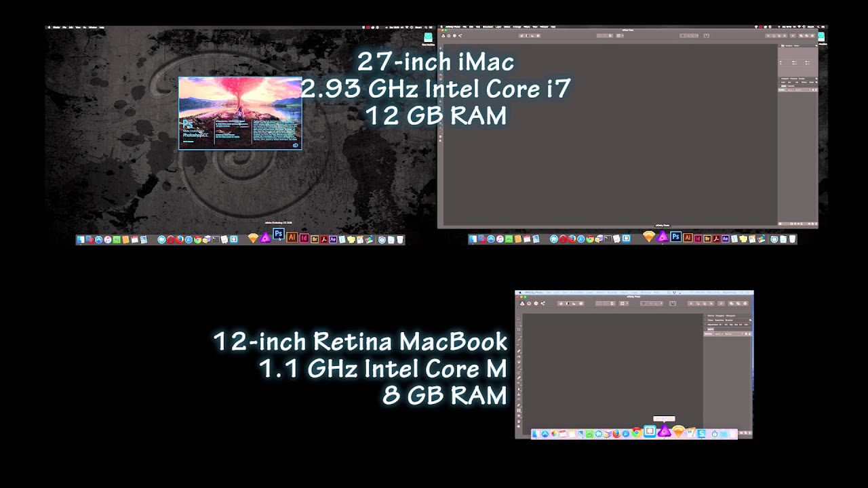Viewport: 868px width, 488px height.
Task: Open Trash in the left iMac dock
Action: coord(399,239)
